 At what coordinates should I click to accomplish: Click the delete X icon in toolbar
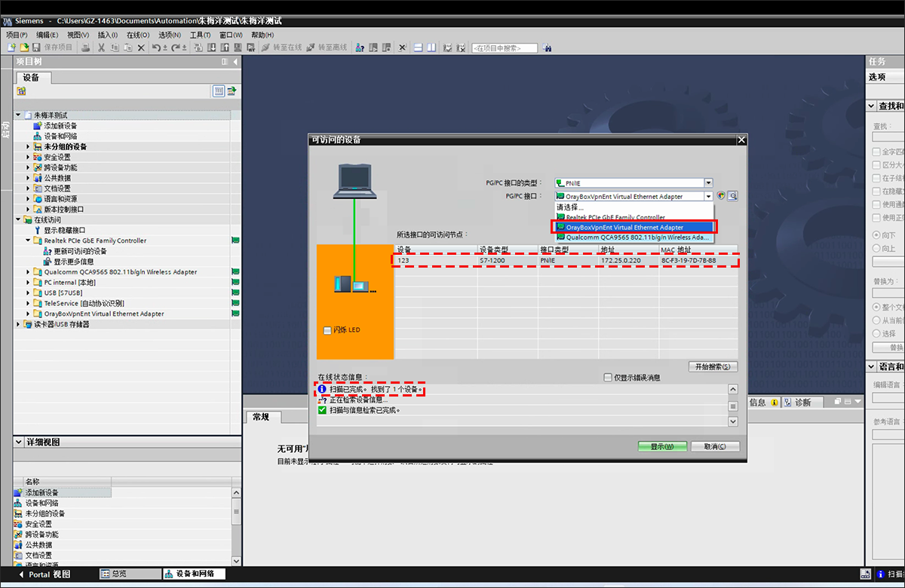coord(140,47)
